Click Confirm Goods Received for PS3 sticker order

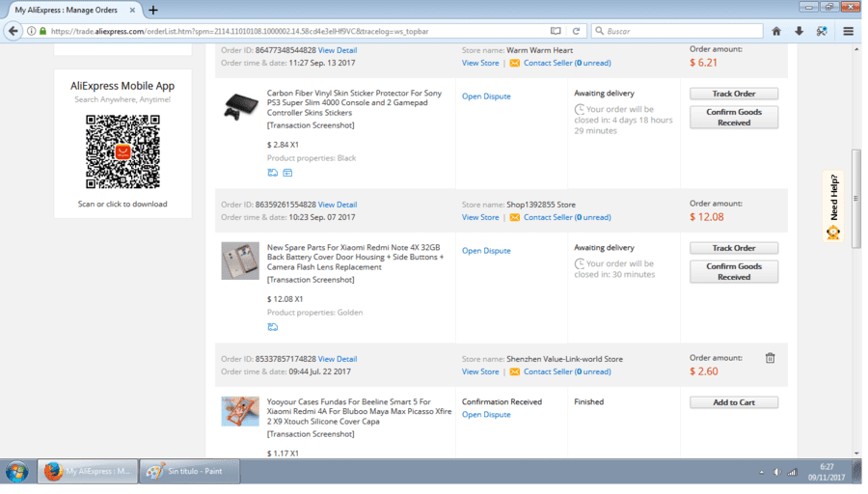tap(734, 118)
